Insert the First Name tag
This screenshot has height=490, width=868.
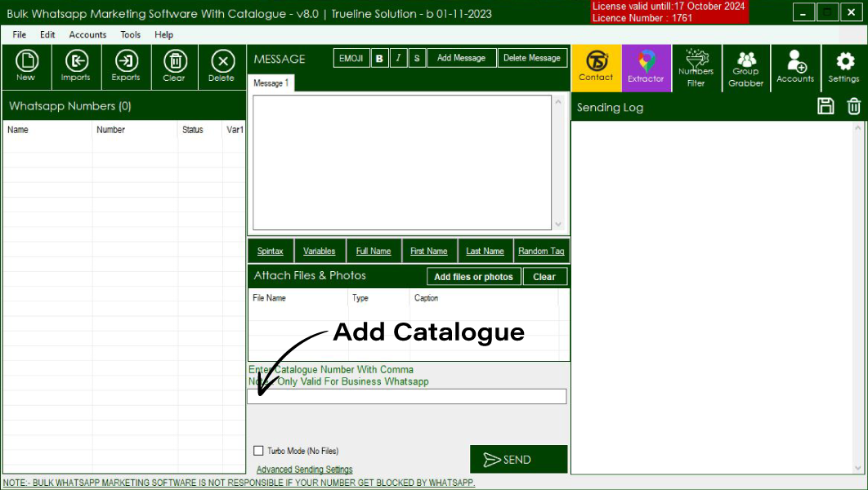pyautogui.click(x=429, y=251)
